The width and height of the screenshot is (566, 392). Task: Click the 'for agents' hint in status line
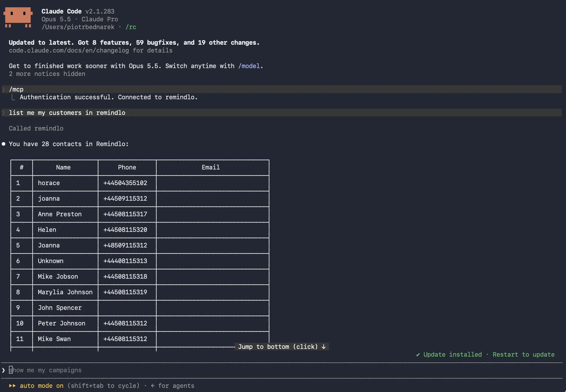[x=176, y=386]
